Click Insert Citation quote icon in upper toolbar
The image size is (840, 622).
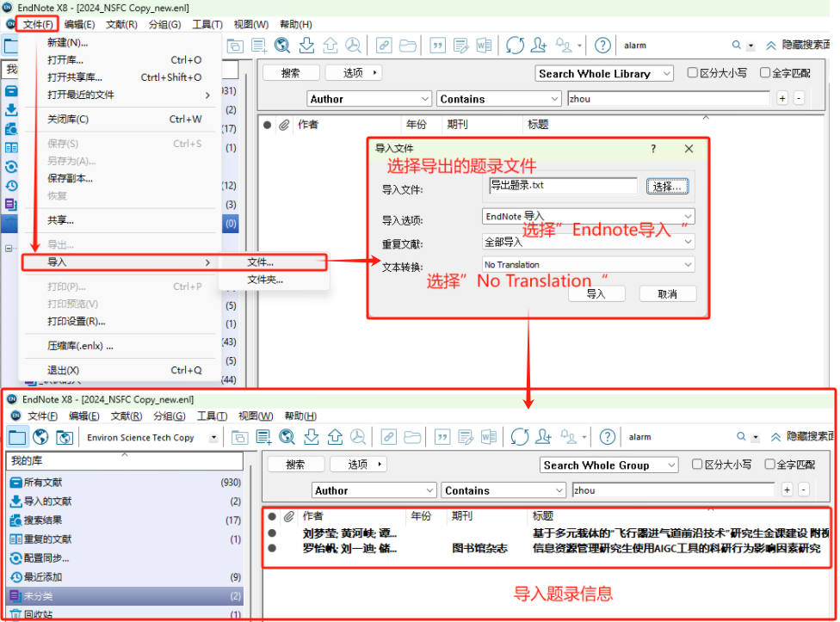click(x=438, y=46)
